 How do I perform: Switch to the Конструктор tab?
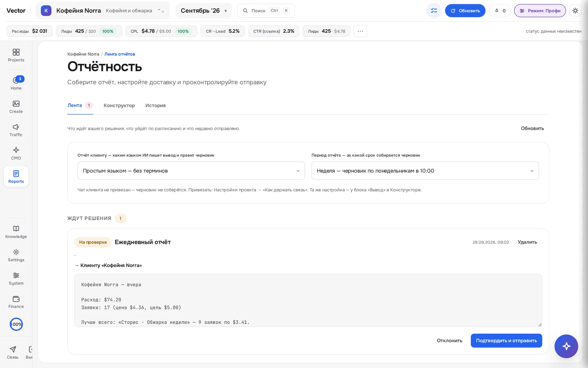119,105
